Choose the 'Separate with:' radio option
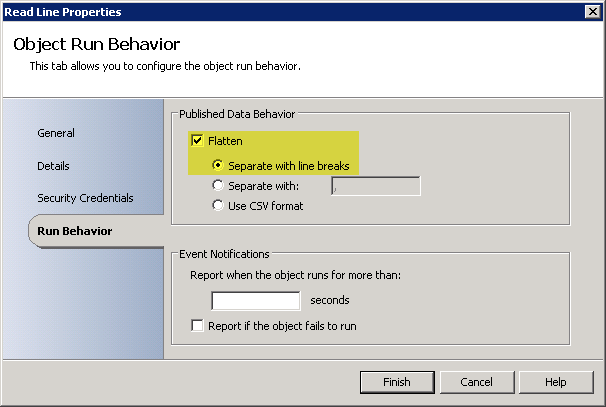 pos(216,185)
